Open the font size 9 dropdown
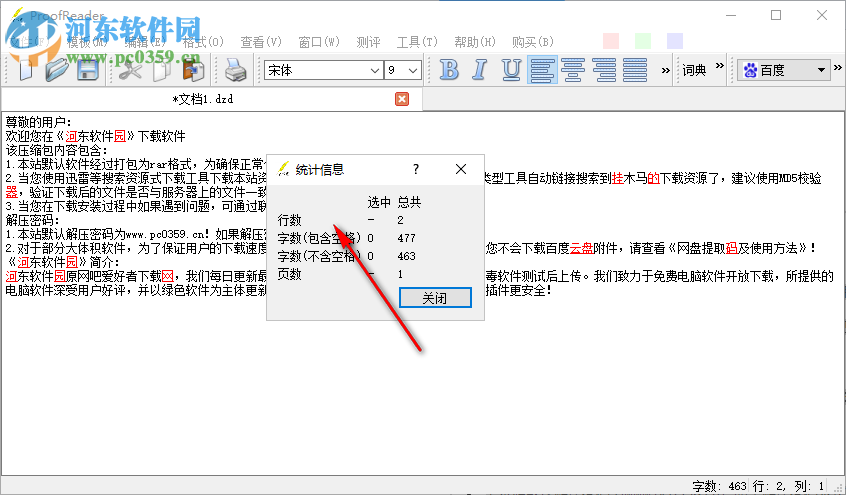The image size is (846, 495). [413, 70]
